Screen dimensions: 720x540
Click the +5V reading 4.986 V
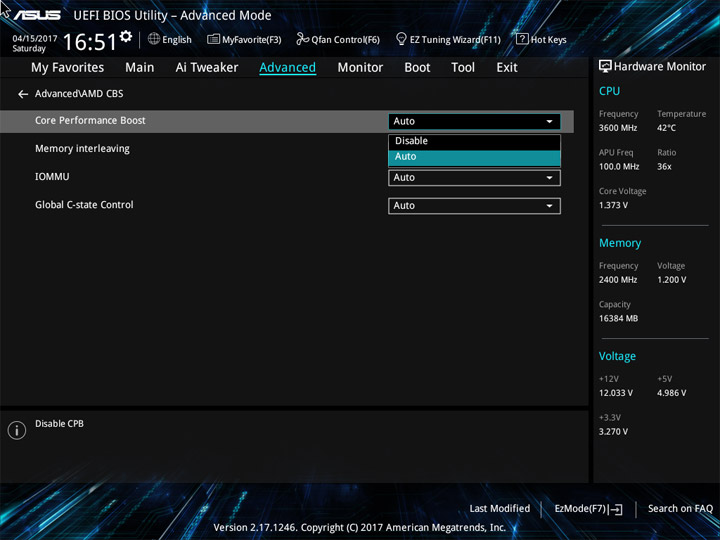pyautogui.click(x=672, y=393)
